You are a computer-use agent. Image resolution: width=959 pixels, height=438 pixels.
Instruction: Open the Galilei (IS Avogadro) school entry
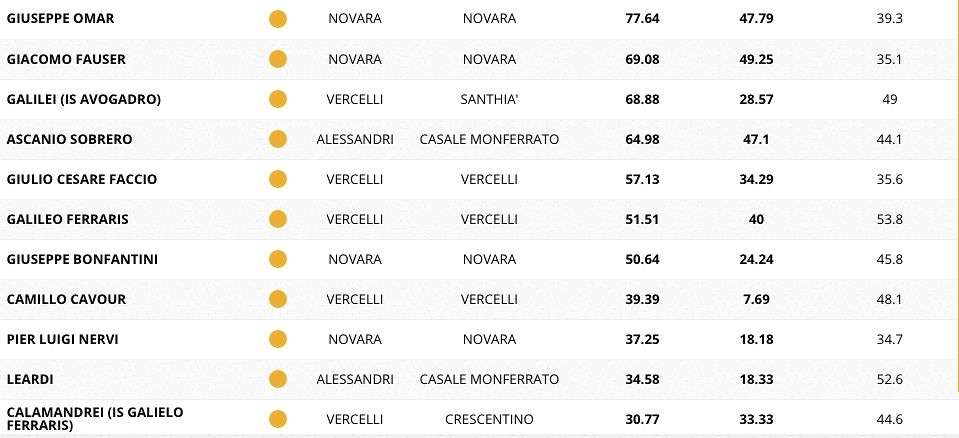click(84, 99)
